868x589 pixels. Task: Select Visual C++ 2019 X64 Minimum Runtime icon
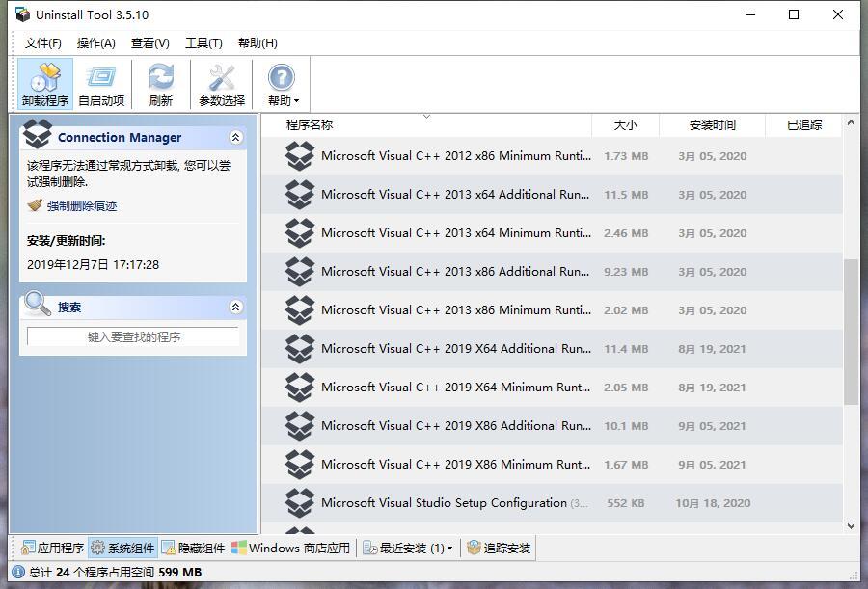[300, 388]
